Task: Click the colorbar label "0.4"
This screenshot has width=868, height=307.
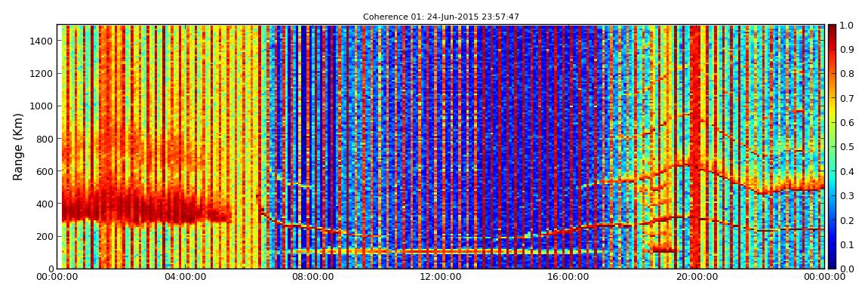Action: pos(846,171)
